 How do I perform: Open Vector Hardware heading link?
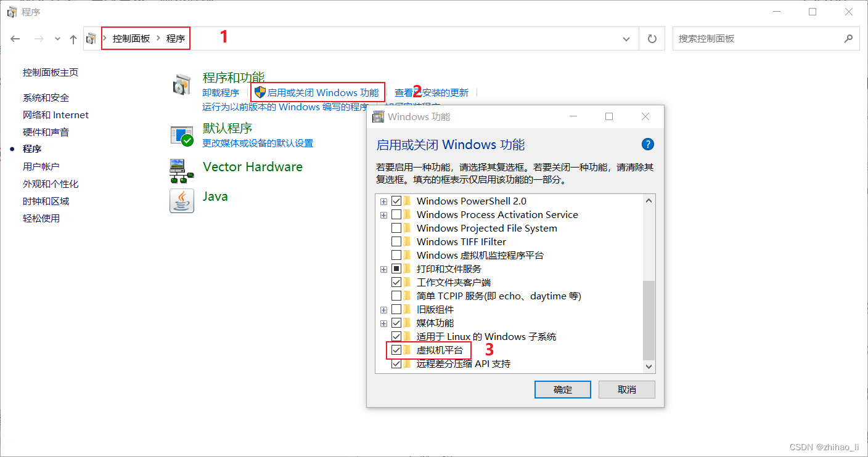[253, 167]
